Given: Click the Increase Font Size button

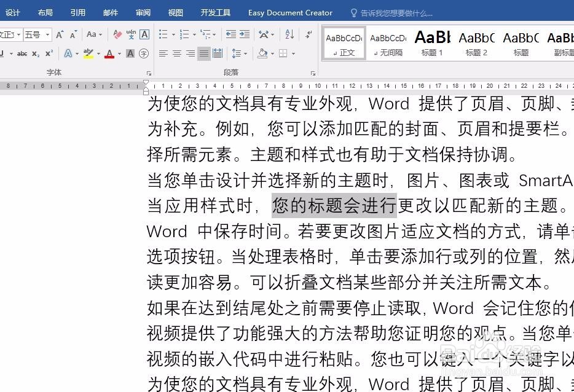Looking at the screenshot, I should point(60,35).
